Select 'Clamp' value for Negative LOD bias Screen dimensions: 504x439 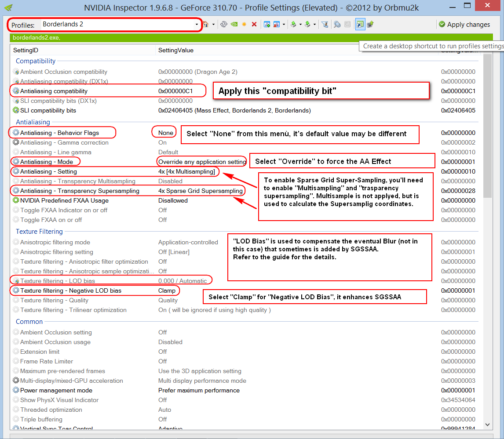pyautogui.click(x=167, y=290)
